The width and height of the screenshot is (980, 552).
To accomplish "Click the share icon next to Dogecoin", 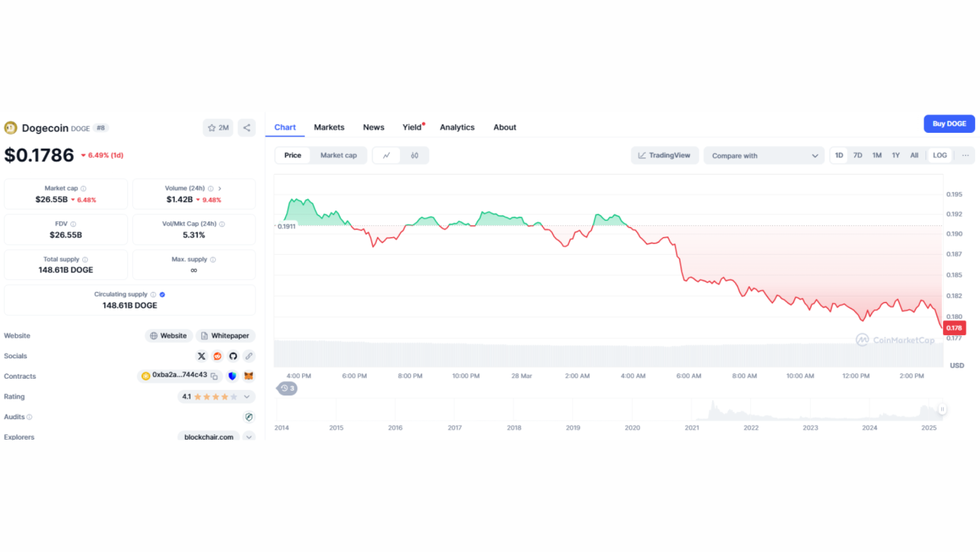I will click(247, 127).
